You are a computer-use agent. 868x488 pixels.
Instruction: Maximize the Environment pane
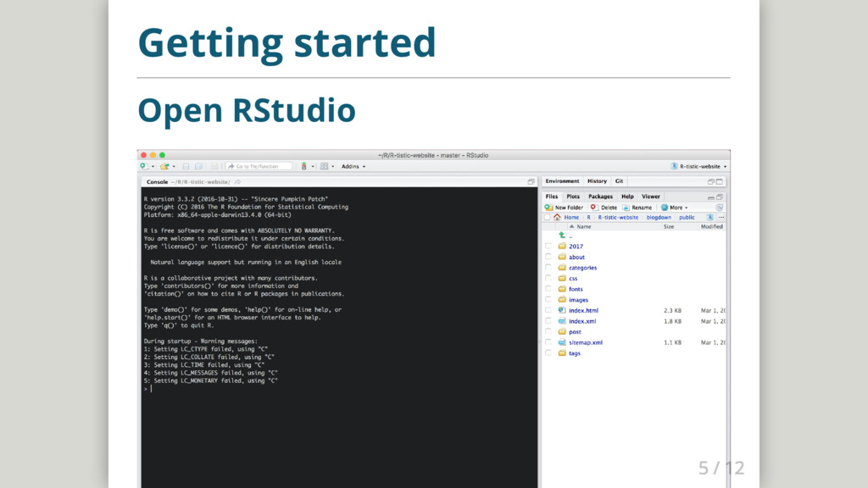click(720, 181)
